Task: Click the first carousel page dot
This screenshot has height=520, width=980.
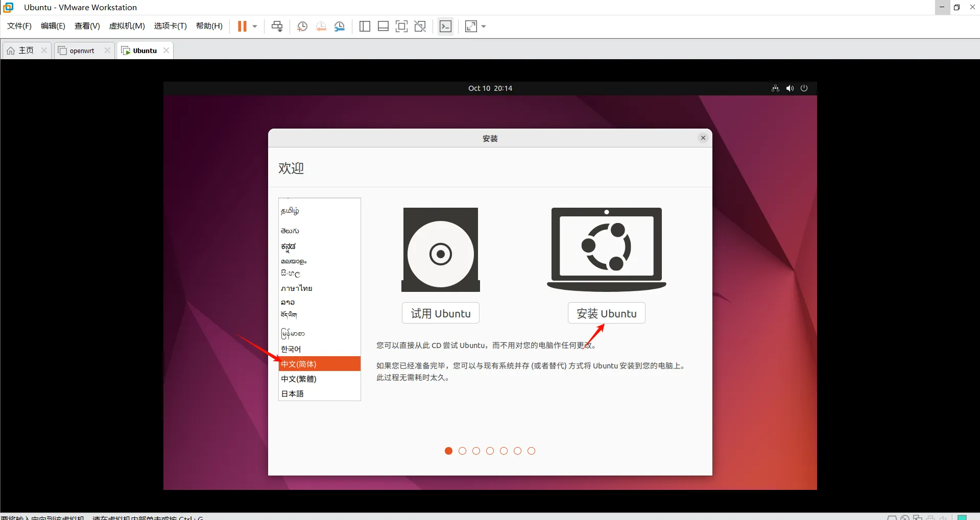Action: tap(448, 451)
